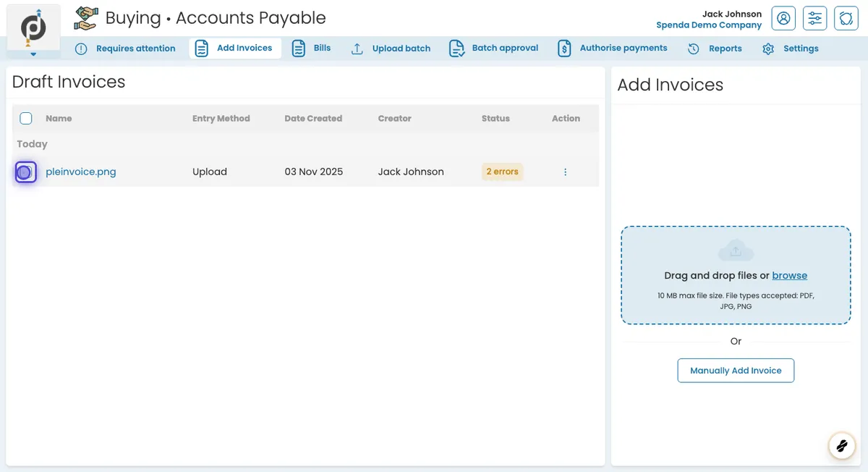Screen dimensions: 868x472
Task: Select the Add Invoices tab
Action: (235, 49)
